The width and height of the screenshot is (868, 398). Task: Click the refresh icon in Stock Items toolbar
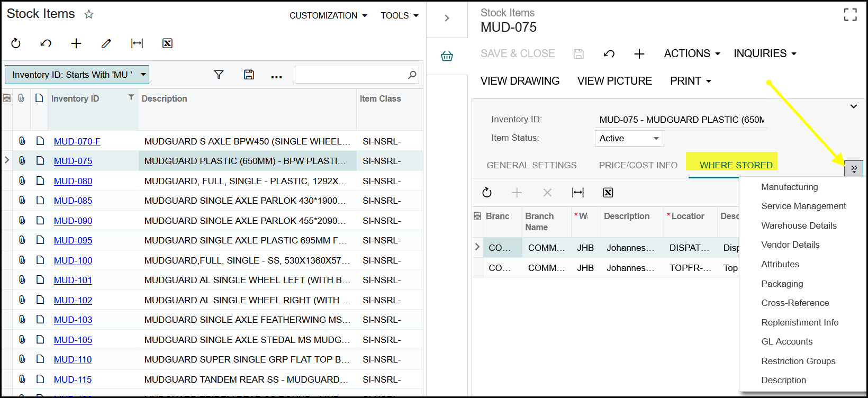(x=16, y=43)
